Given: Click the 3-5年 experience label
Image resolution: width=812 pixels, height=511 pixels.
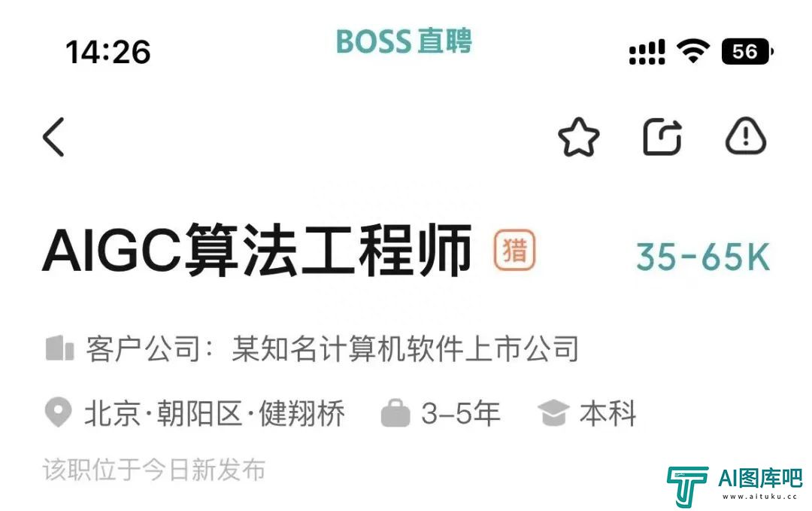Looking at the screenshot, I should tap(461, 414).
